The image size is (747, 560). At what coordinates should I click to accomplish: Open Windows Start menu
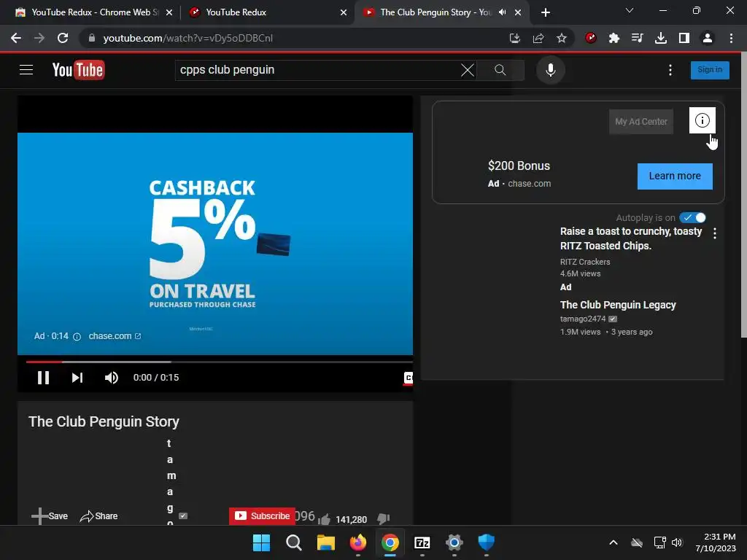coord(261,542)
